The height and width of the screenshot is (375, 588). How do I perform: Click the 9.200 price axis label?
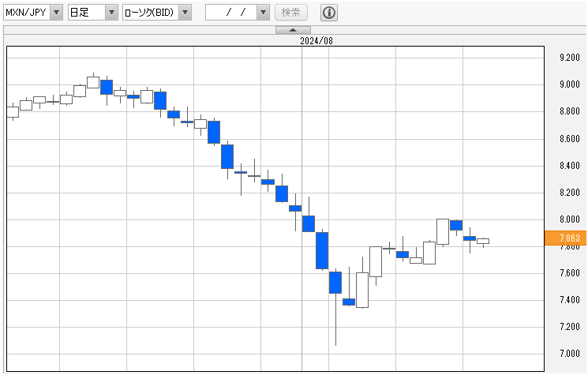pyautogui.click(x=570, y=58)
